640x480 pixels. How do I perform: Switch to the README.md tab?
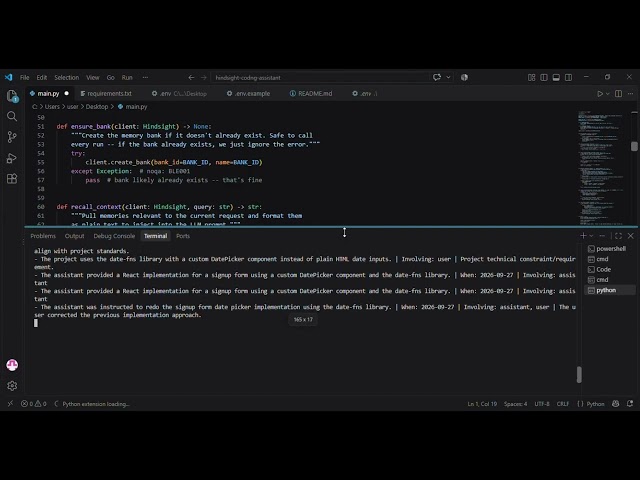(x=311, y=93)
